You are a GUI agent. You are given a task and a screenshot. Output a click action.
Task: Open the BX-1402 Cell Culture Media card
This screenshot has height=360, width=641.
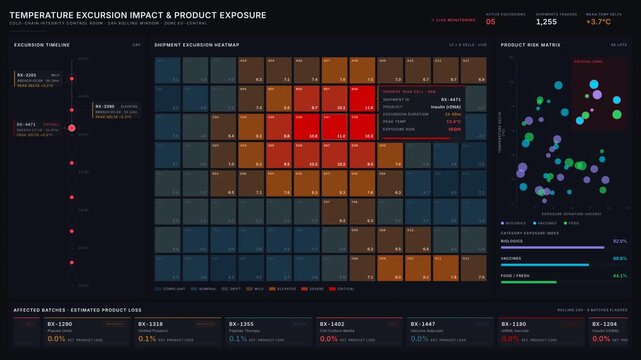pos(359,332)
